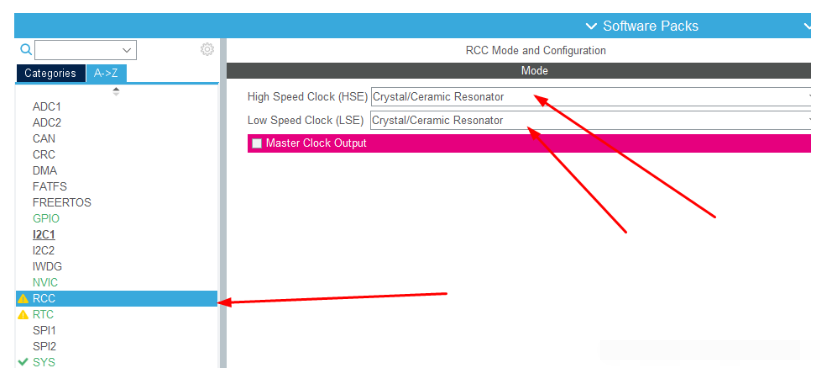Click the RCC Mode and Configuration title
This screenshot has height=374, width=824.
[535, 50]
